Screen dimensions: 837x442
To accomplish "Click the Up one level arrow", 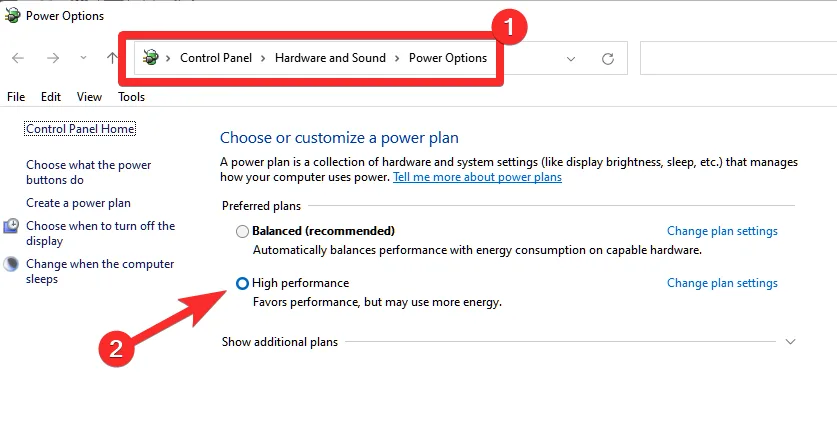I will coord(111,58).
